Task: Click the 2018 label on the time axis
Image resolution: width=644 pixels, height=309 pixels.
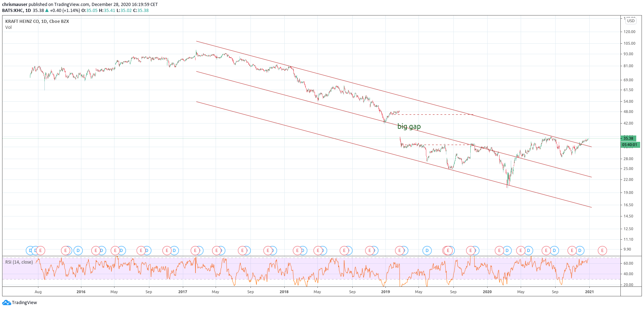Action: click(284, 292)
